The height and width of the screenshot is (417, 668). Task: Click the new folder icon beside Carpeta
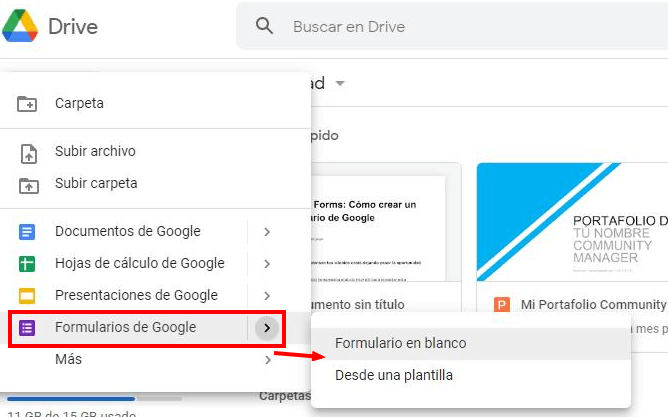[27, 104]
